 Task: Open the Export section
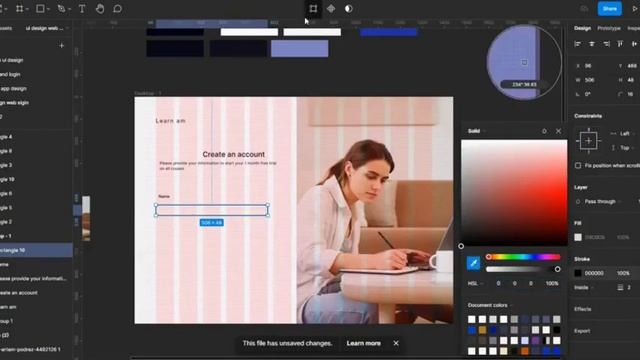point(582,331)
